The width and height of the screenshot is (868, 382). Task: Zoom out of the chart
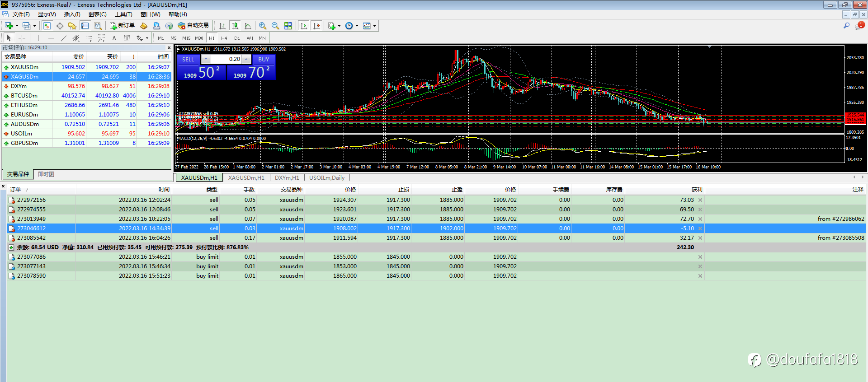coord(275,26)
